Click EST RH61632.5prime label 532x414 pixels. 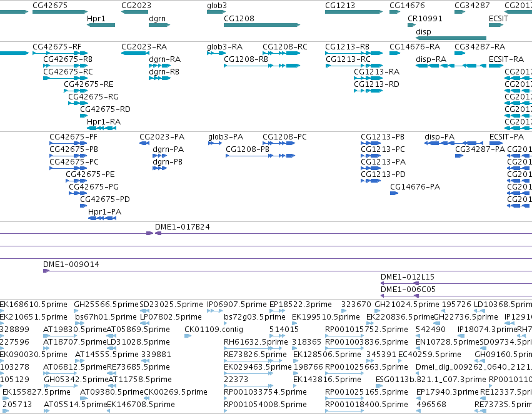pos(256,343)
